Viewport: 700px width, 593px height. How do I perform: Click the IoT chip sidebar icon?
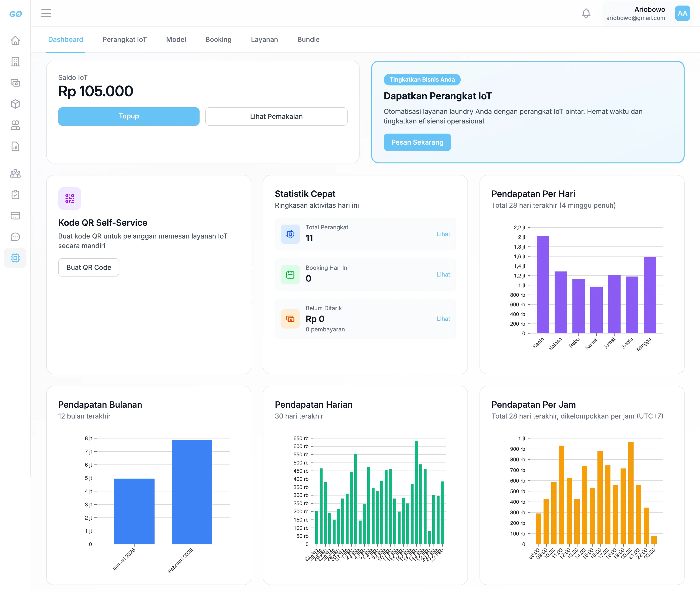pyautogui.click(x=15, y=258)
